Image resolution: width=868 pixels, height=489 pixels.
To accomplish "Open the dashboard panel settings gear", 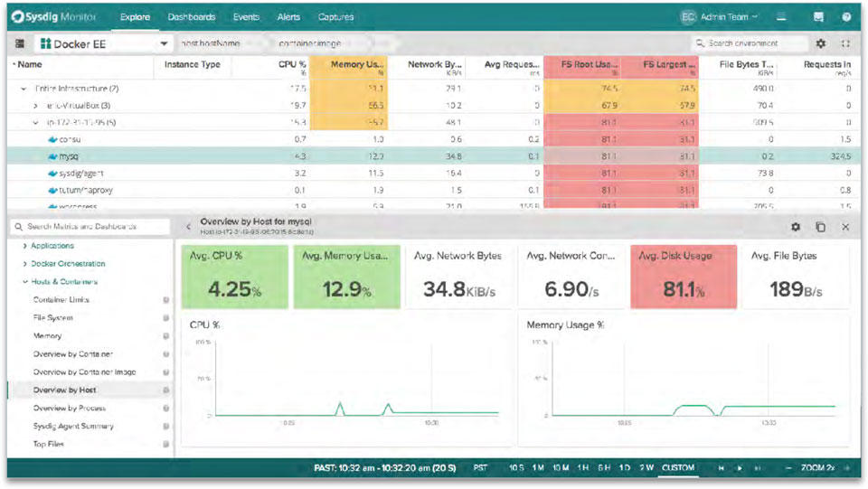I will (796, 227).
